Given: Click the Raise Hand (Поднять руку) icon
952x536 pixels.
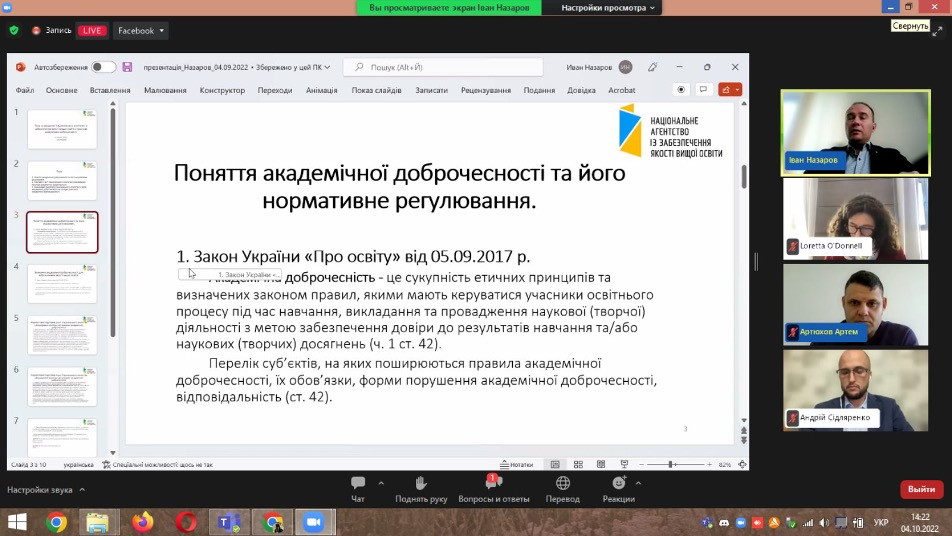Looking at the screenshot, I should click(x=421, y=483).
